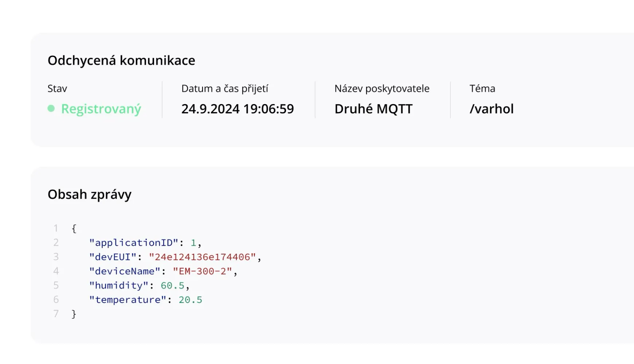Click the "temperature" key in the JSON

click(x=128, y=300)
